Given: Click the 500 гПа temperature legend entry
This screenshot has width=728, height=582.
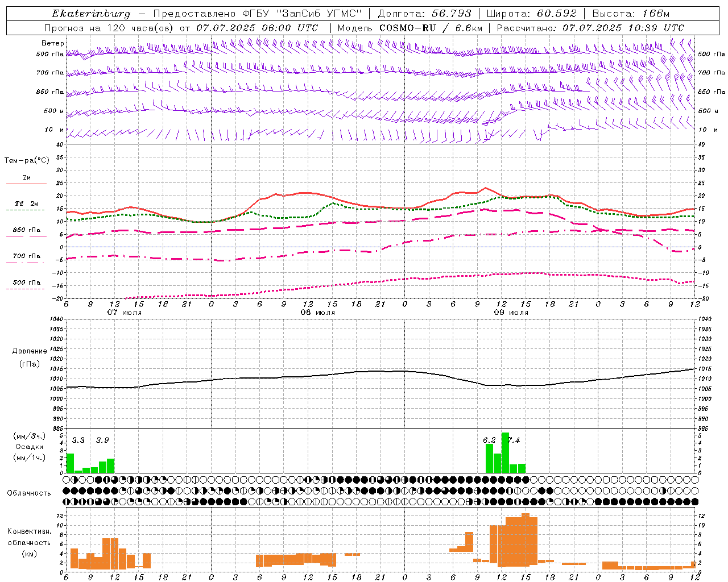Looking at the screenshot, I should click(26, 282).
